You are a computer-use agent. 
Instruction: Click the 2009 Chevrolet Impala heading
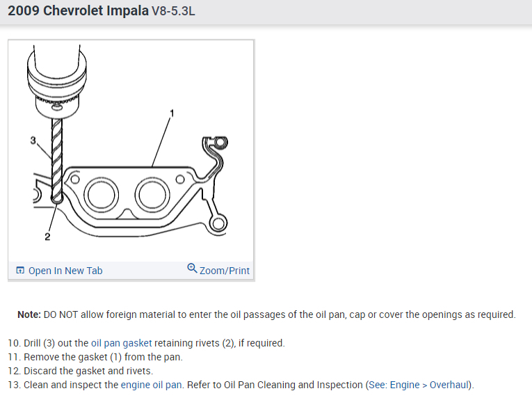pos(79,12)
